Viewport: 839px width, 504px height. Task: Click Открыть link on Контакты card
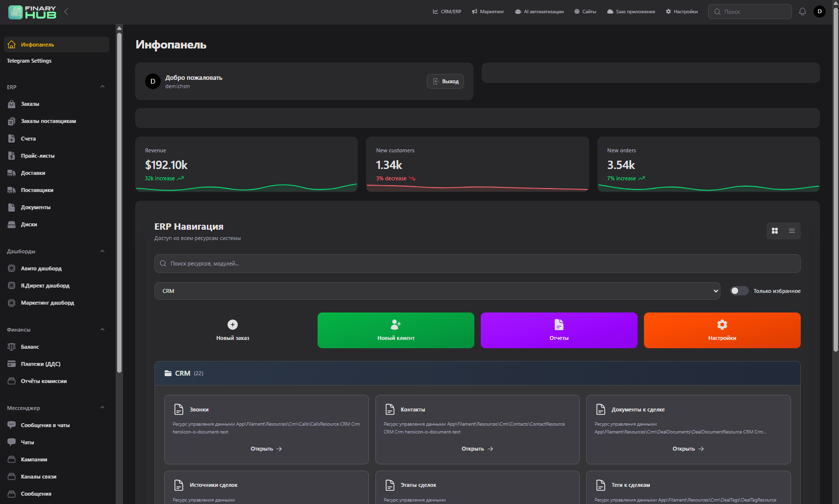(477, 449)
